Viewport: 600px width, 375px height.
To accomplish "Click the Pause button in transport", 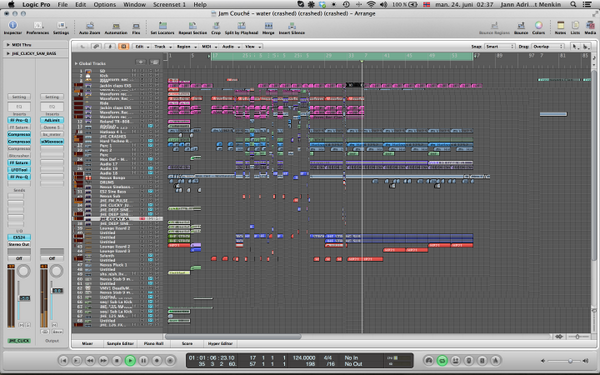I will pos(143,360).
